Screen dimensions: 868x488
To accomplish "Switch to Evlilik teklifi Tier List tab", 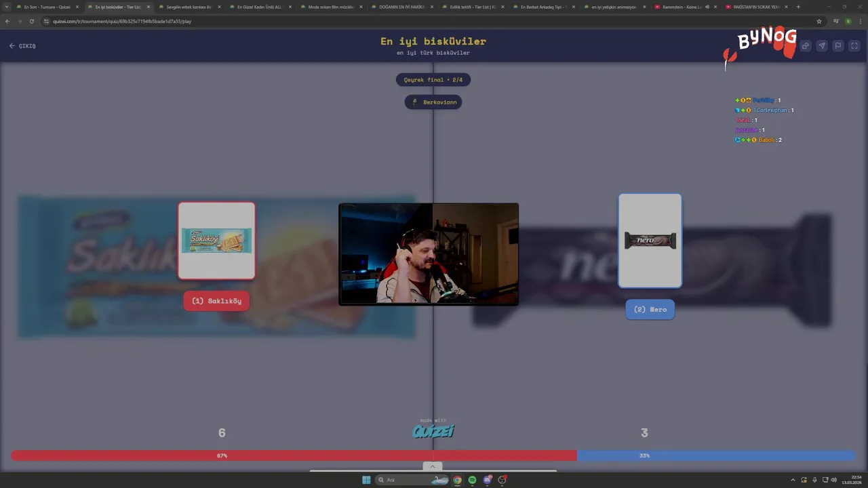I will point(473,7).
